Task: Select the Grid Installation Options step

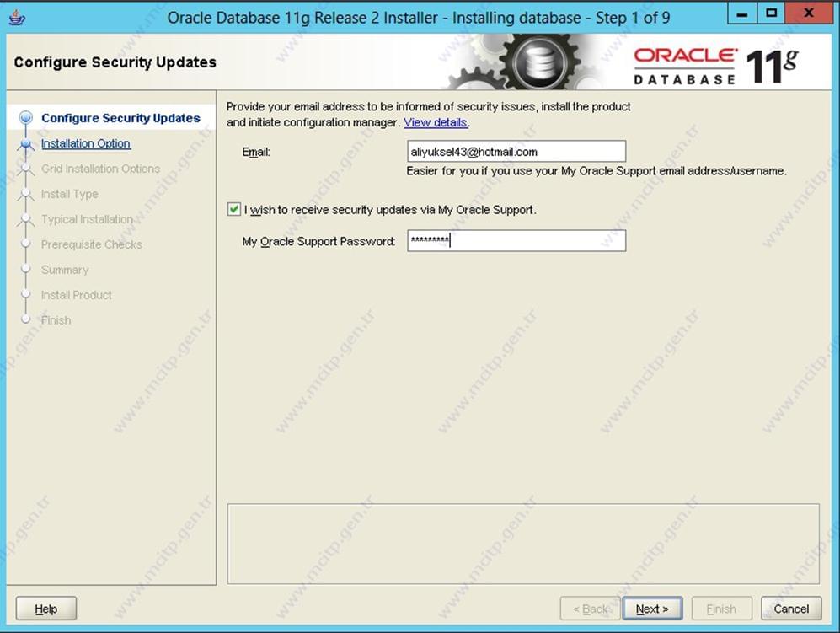Action: pos(101,169)
